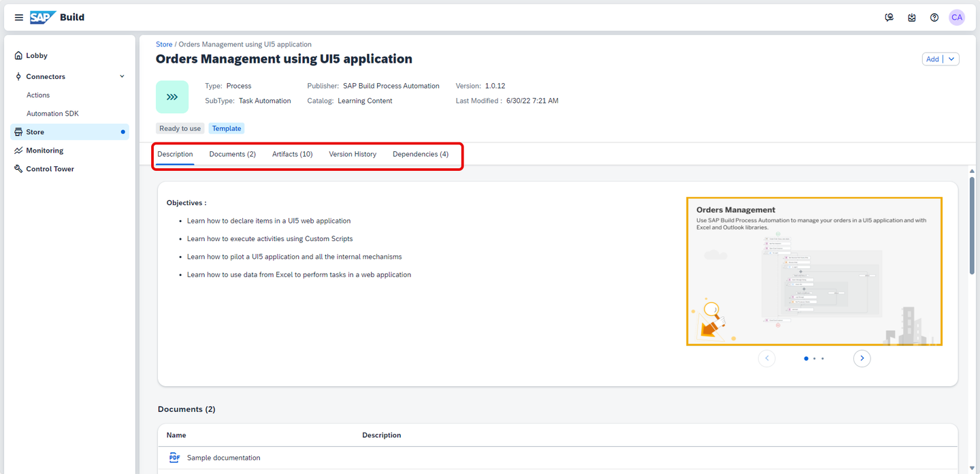Click the scrollbar up arrow

click(x=973, y=170)
